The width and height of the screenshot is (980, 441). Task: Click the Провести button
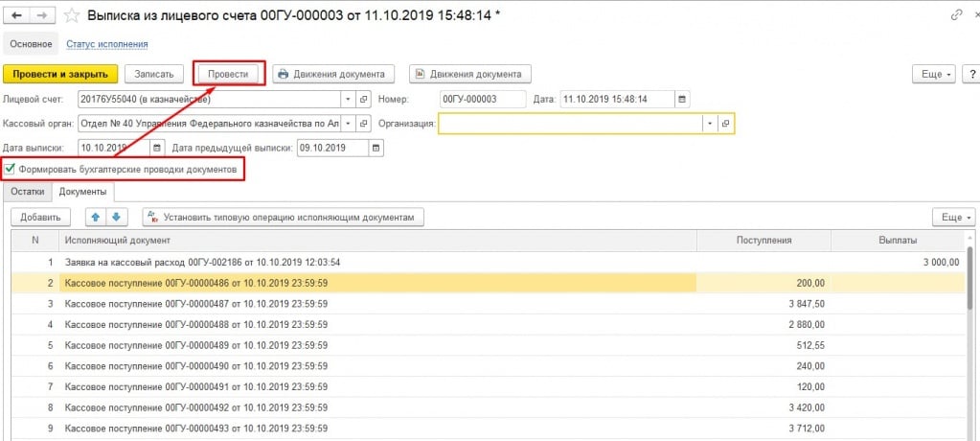click(x=228, y=74)
